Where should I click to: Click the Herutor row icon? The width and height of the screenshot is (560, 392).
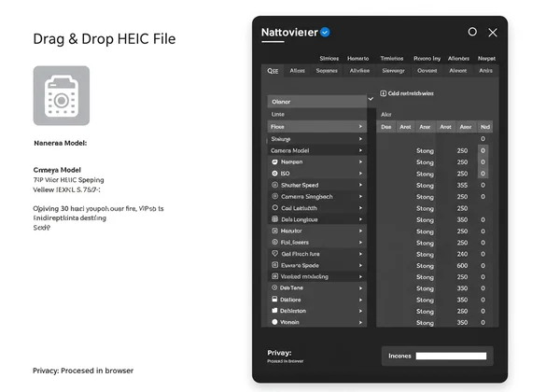click(274, 231)
